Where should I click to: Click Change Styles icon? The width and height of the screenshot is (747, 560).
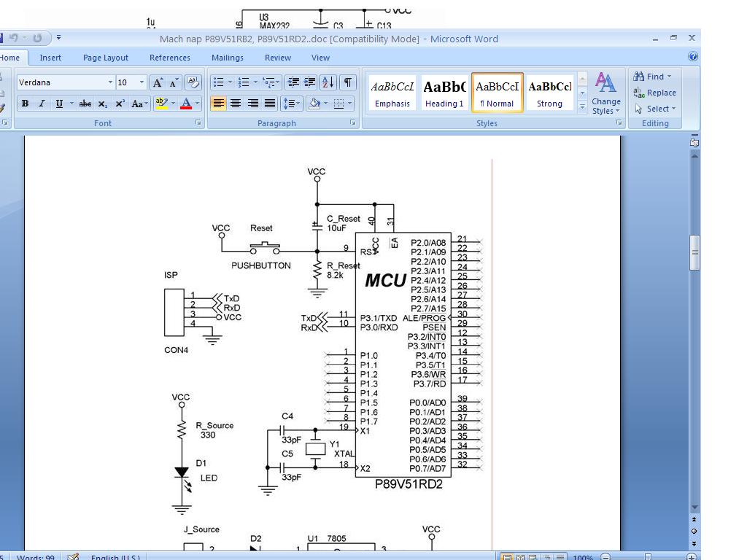[x=606, y=93]
